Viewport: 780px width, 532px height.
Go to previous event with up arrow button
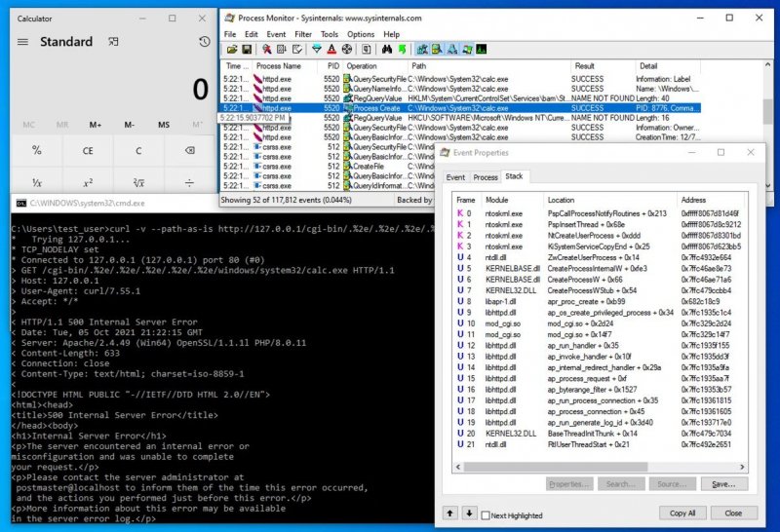(451, 513)
